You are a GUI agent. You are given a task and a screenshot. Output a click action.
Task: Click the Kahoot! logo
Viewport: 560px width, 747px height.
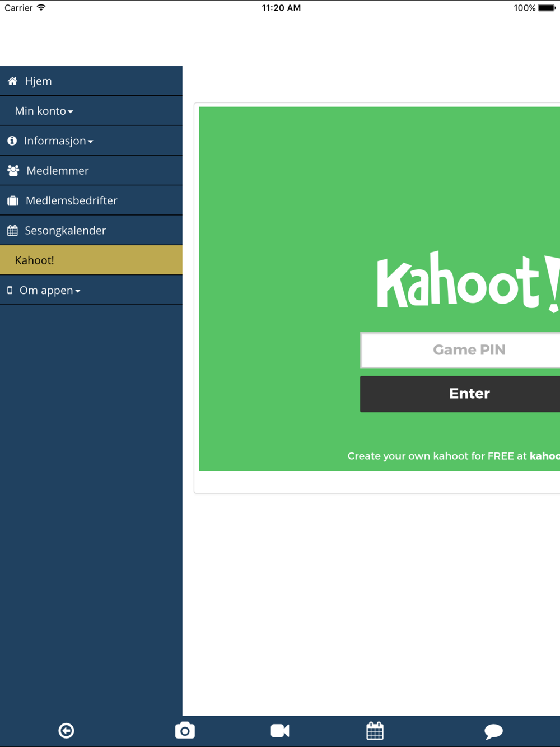point(468,282)
